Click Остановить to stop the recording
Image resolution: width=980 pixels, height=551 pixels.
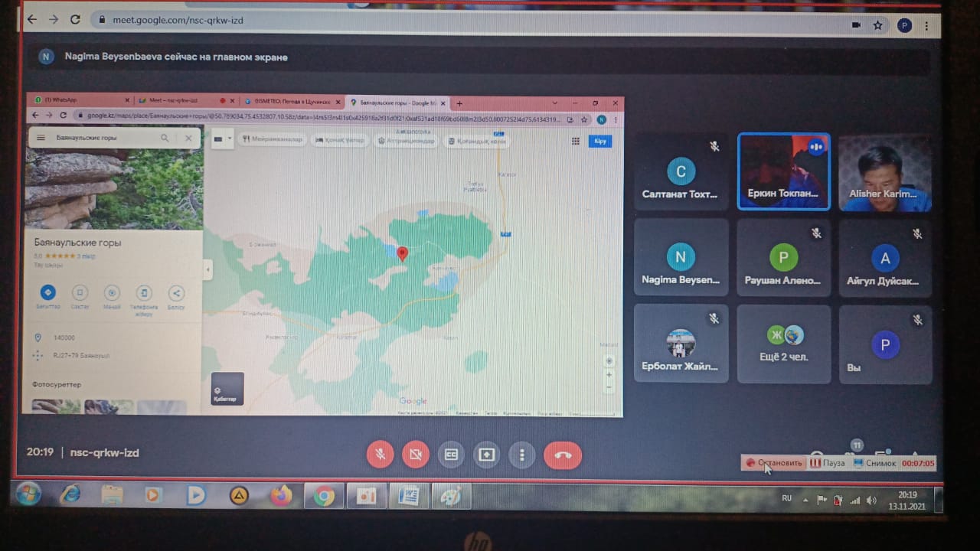[774, 463]
